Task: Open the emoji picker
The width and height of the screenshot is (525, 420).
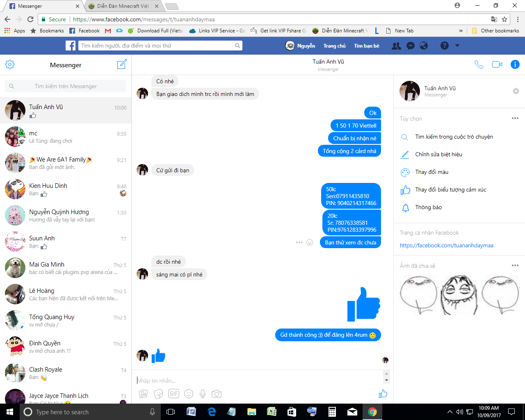Action: click(x=188, y=393)
